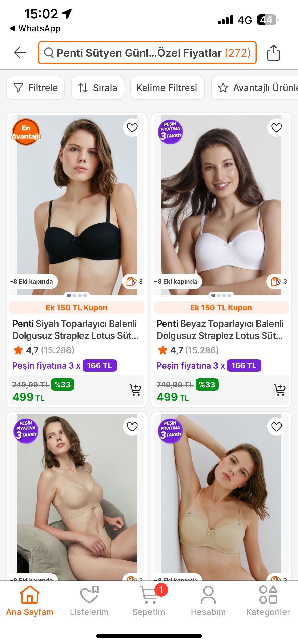Favorite the white Beyaz bra product
Screen dimensions: 298x644
(x=276, y=127)
